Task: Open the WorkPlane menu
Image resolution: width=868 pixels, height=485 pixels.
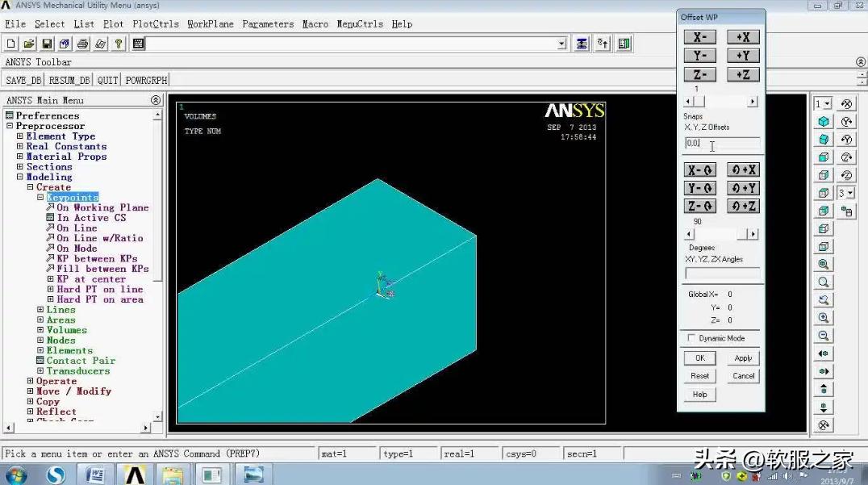Action: pos(211,24)
